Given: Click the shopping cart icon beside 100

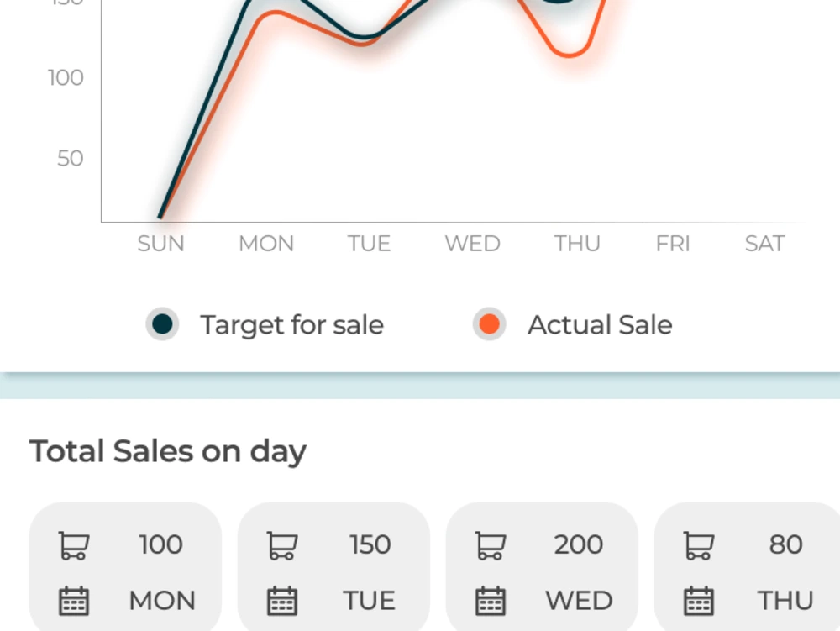Looking at the screenshot, I should coord(75,544).
